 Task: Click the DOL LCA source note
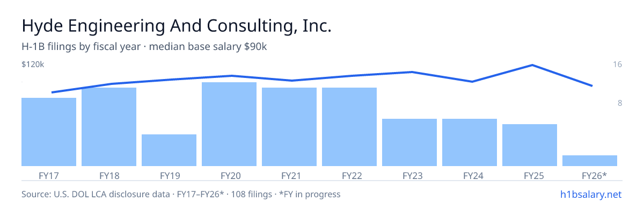181,194
